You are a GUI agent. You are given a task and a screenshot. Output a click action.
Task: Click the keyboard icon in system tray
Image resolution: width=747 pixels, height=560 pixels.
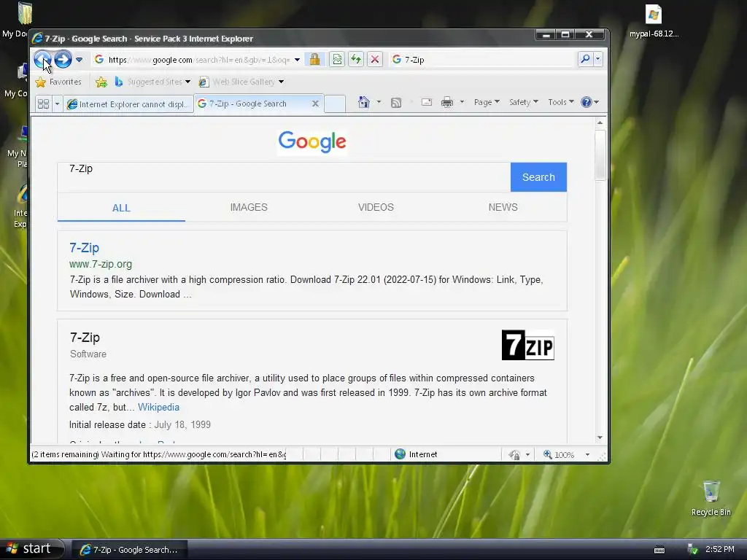tap(659, 550)
